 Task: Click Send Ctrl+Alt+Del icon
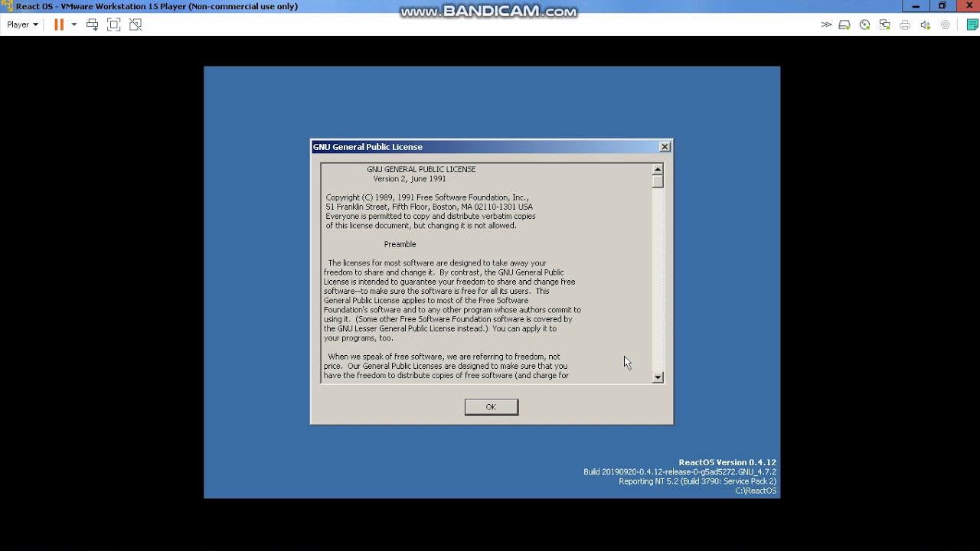[x=93, y=24]
